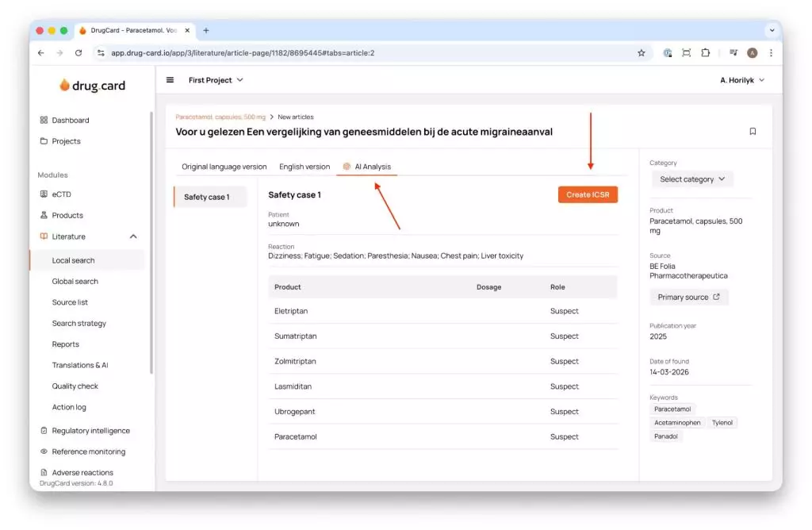Bookmark page with the star icon

[641, 53]
